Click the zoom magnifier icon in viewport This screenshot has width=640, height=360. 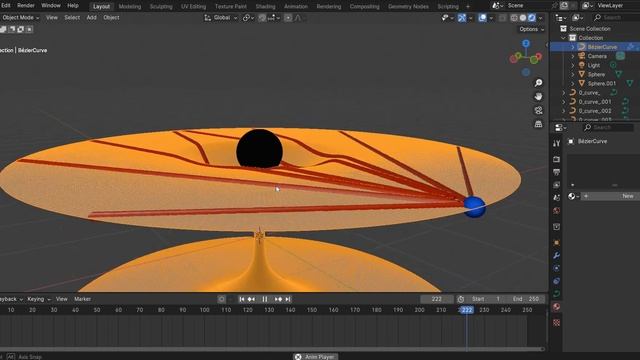tap(538, 83)
